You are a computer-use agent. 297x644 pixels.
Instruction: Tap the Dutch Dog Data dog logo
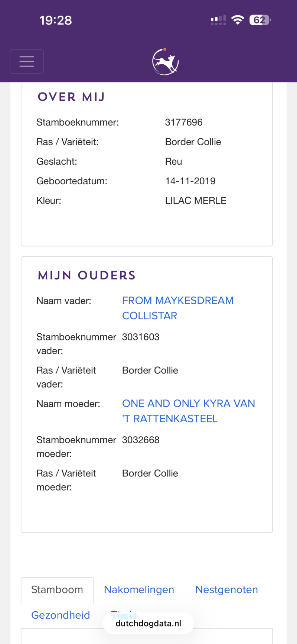click(x=166, y=62)
